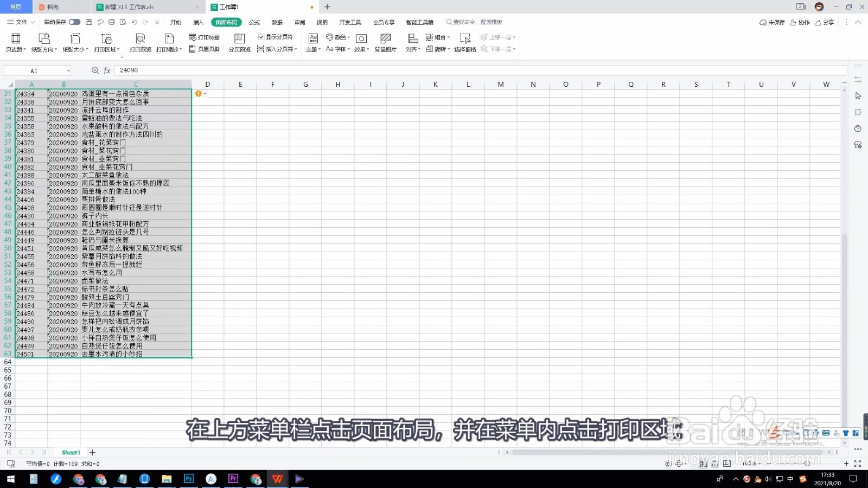Image resolution: width=868 pixels, height=488 pixels.
Task: Open the 字体 theme fonts dropdown
Action: pyautogui.click(x=337, y=49)
